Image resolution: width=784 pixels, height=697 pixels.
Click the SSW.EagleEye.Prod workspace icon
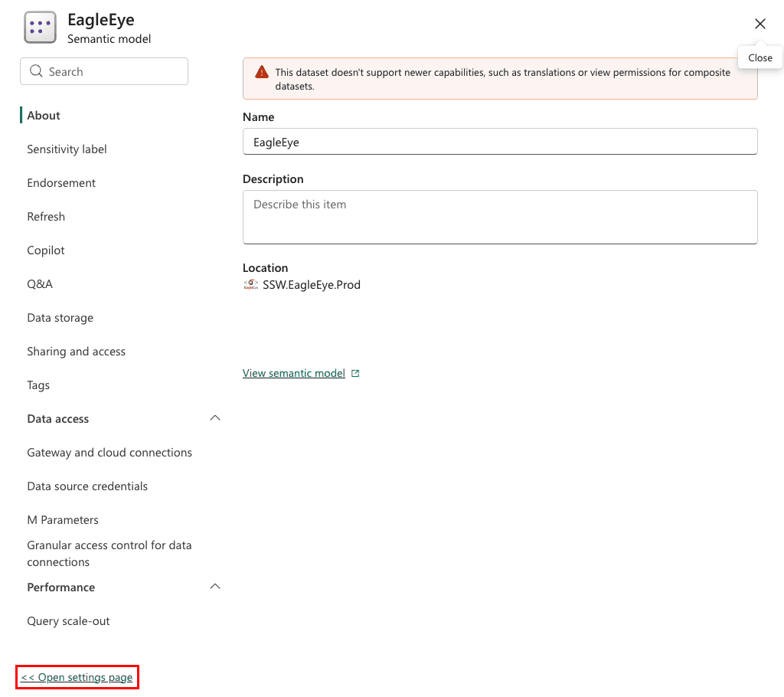pyautogui.click(x=250, y=285)
